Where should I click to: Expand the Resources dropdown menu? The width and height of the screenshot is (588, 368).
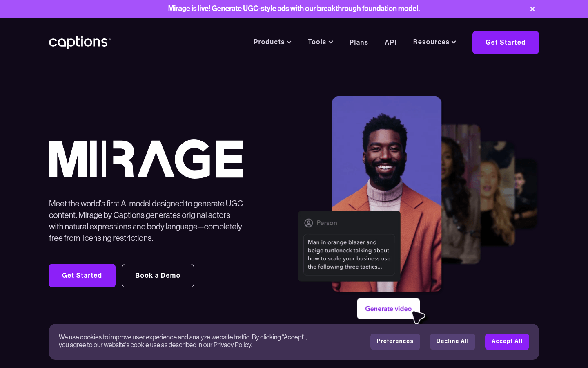coord(434,42)
